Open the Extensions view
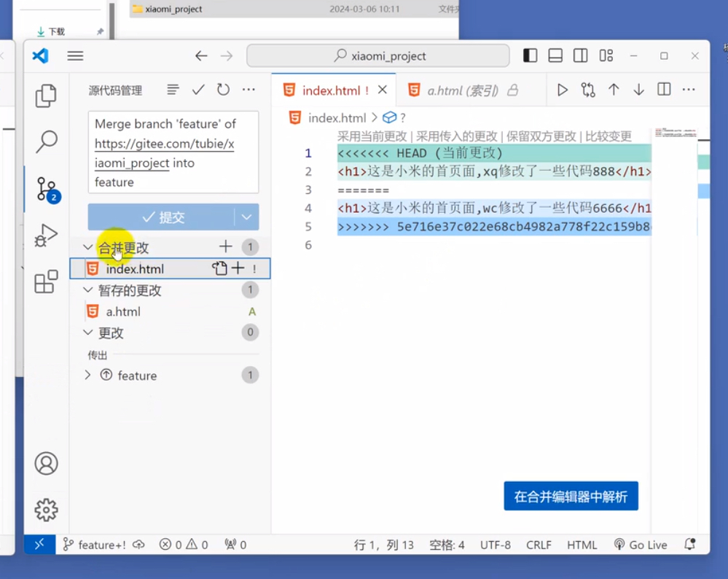The width and height of the screenshot is (728, 579). click(46, 281)
